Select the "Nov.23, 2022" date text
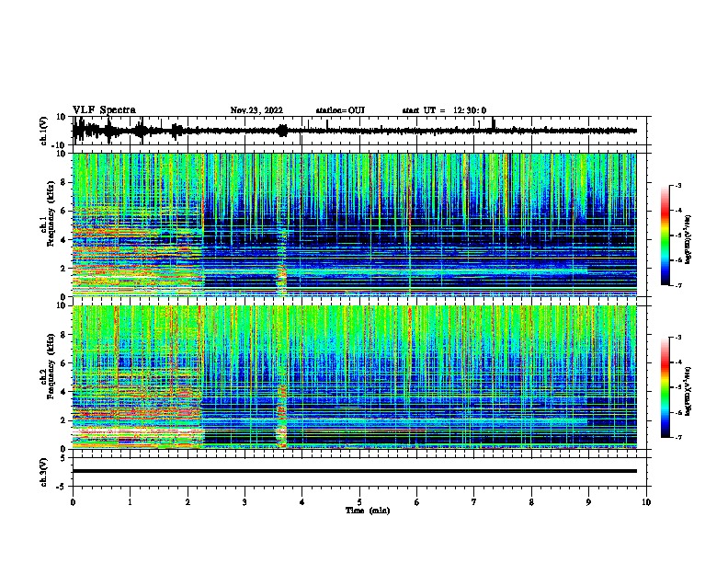This screenshot has height=563, width=728. [256, 110]
